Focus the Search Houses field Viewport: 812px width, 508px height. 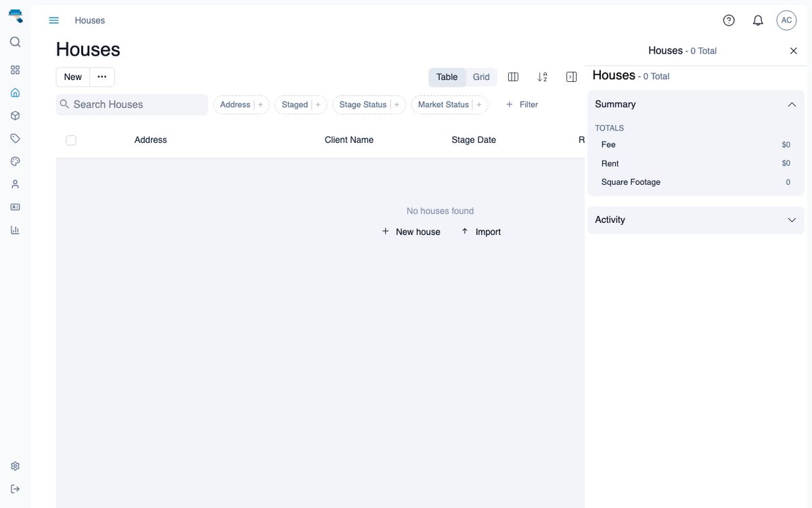tap(132, 104)
